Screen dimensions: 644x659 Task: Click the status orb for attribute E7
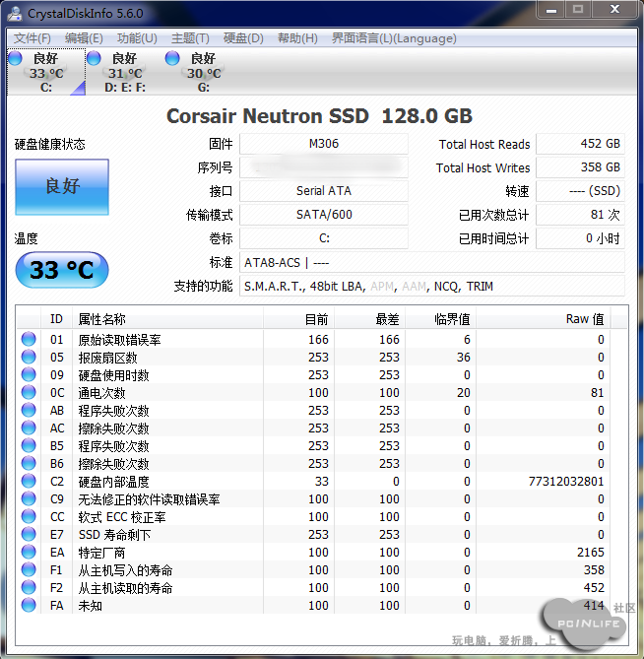click(x=29, y=534)
